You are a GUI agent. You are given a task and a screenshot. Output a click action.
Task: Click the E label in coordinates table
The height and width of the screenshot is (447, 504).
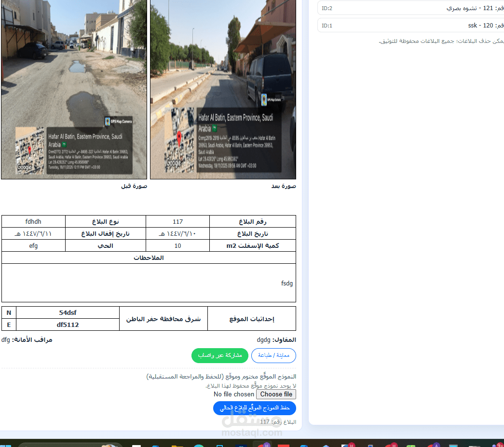tap(9, 325)
